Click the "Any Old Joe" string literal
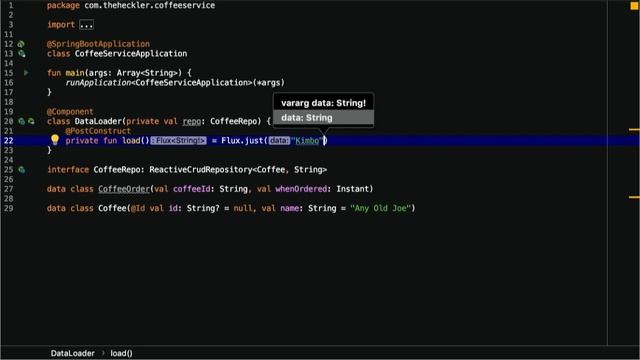Image resolution: width=640 pixels, height=360 pixels. [380, 209]
